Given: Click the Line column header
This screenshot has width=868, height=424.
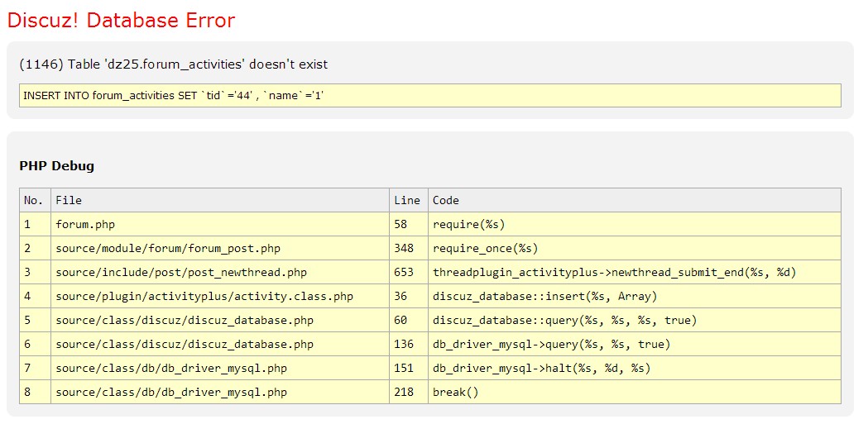Looking at the screenshot, I should 407,200.
